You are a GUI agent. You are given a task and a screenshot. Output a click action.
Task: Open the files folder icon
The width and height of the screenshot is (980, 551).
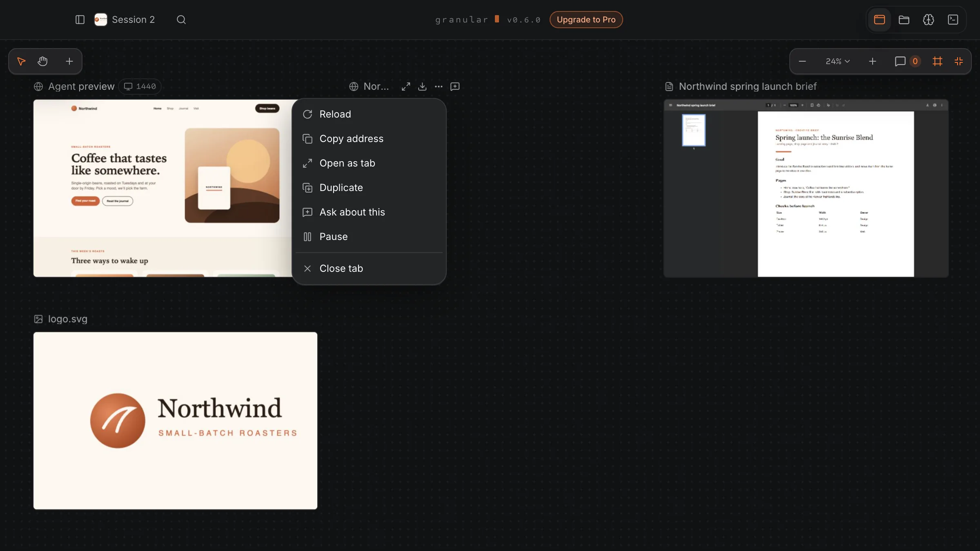[x=904, y=20]
